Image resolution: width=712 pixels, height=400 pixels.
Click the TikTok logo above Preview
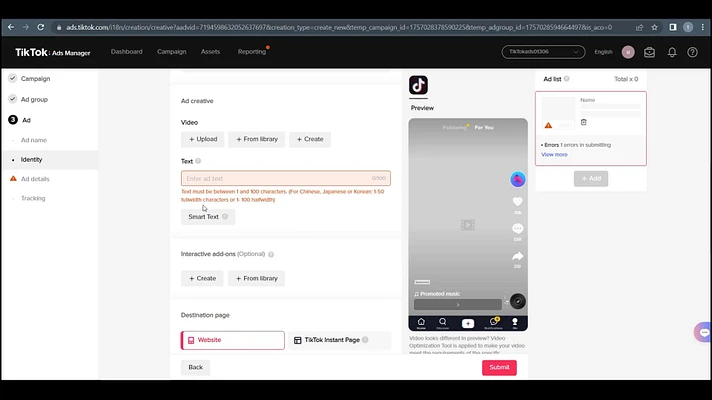[418, 85]
